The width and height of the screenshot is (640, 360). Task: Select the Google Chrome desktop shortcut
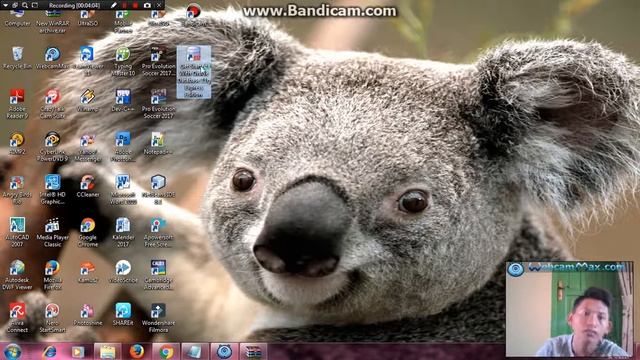(x=87, y=232)
